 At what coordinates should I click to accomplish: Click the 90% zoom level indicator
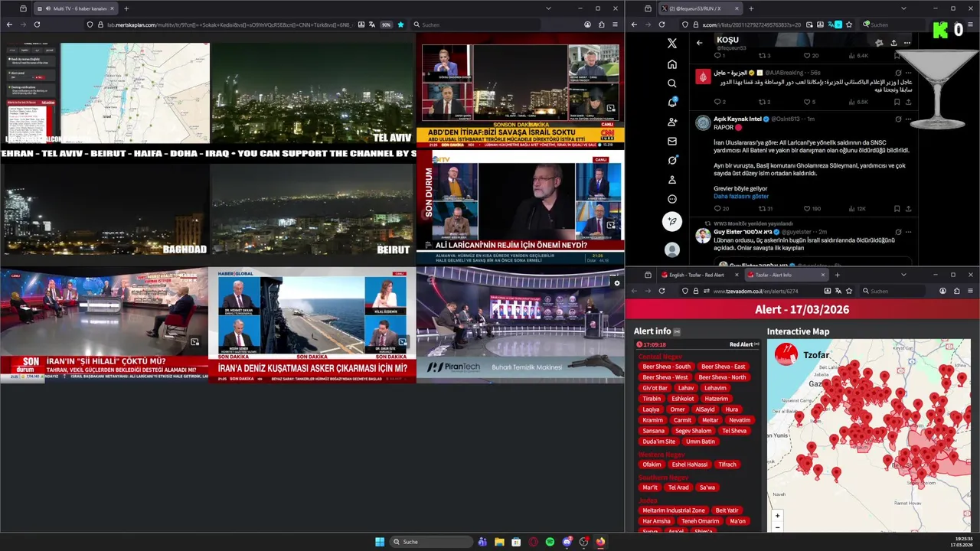click(387, 24)
